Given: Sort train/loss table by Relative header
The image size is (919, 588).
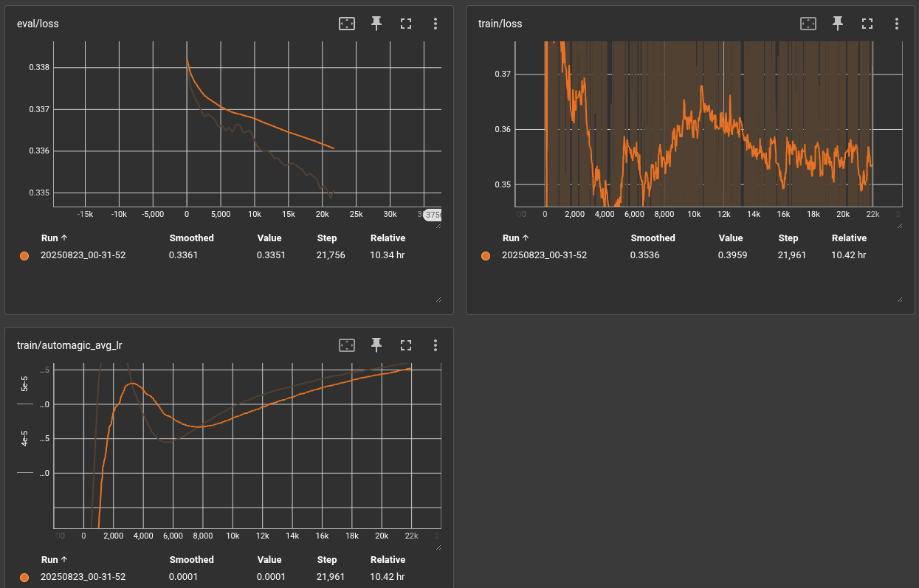Looking at the screenshot, I should point(849,238).
